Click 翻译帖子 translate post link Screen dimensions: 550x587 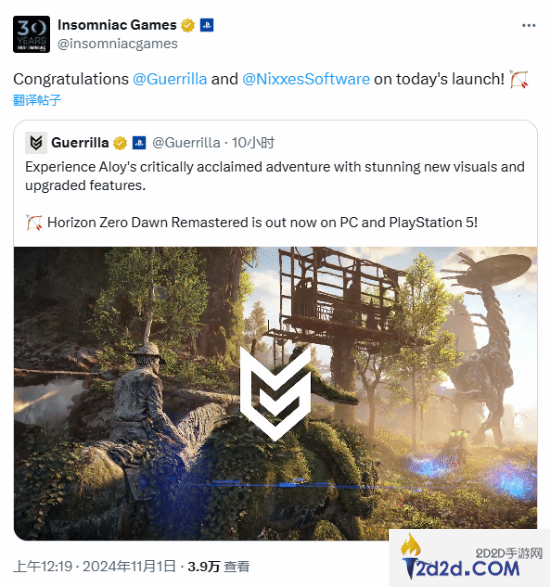[x=37, y=100]
